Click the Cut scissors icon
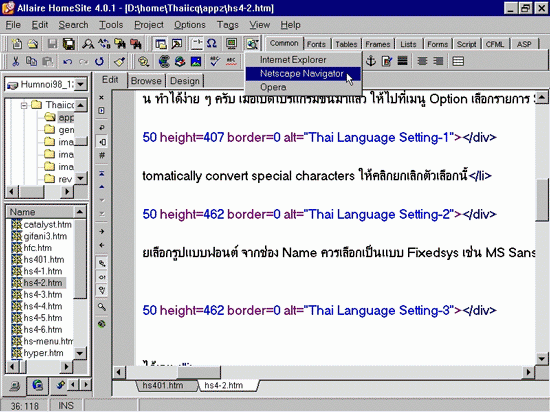 [x=15, y=62]
